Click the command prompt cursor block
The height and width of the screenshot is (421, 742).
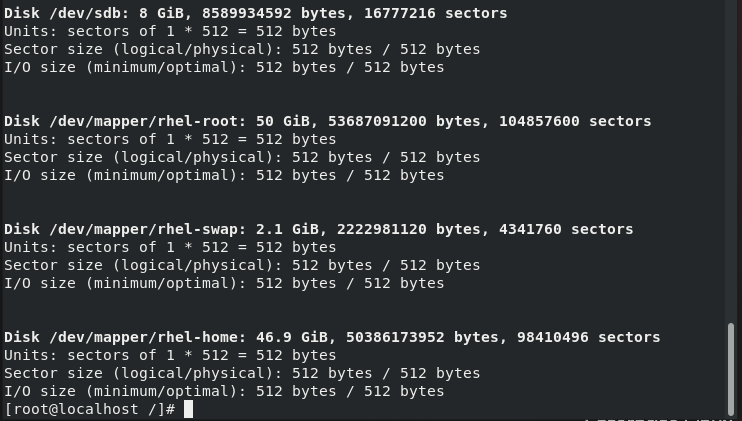point(188,409)
